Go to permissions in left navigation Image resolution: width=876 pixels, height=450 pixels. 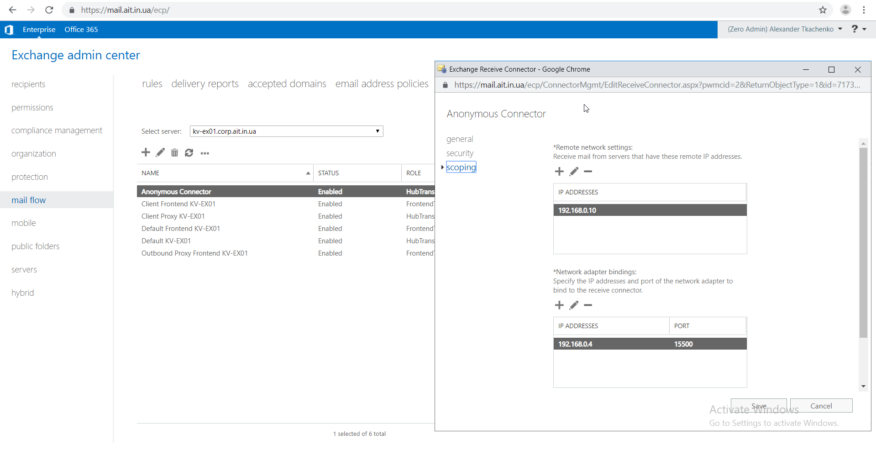(x=32, y=107)
